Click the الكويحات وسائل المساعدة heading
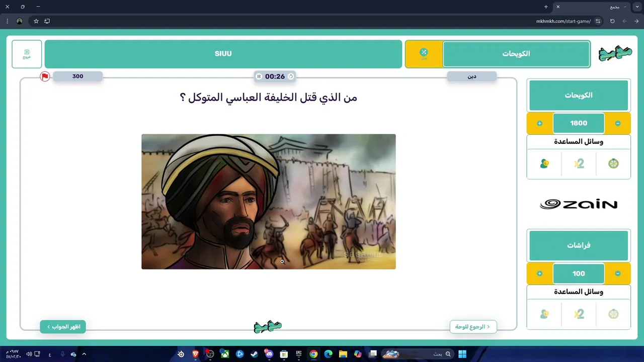 coord(579,142)
